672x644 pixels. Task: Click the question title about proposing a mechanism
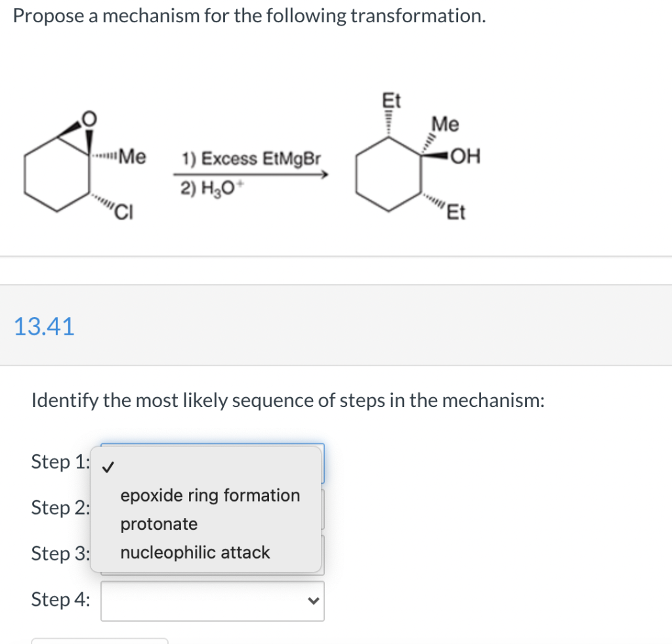(x=249, y=15)
